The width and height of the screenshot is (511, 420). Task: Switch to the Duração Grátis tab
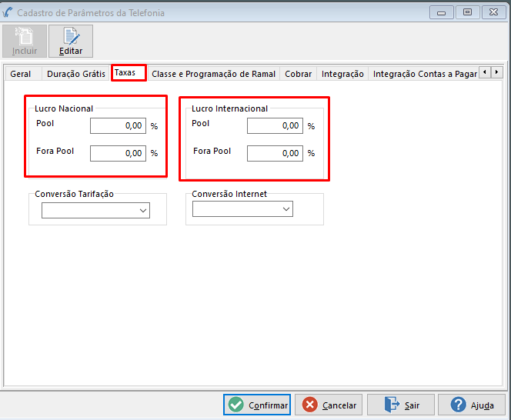76,74
